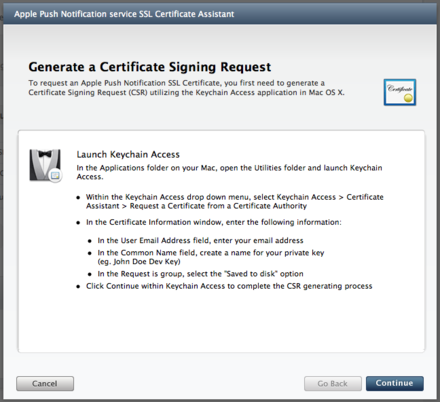The height and width of the screenshot is (402, 440).
Task: Click the Continue button
Action: (395, 383)
